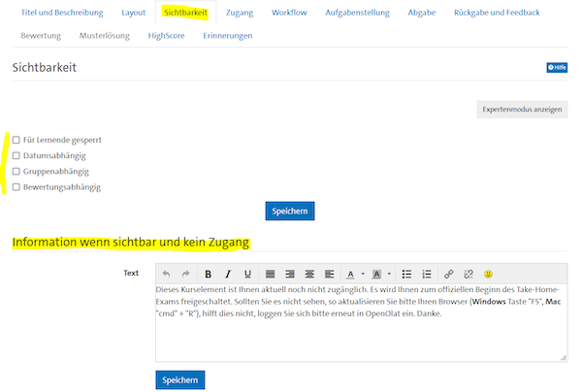Undo the last editor change

[x=166, y=274]
